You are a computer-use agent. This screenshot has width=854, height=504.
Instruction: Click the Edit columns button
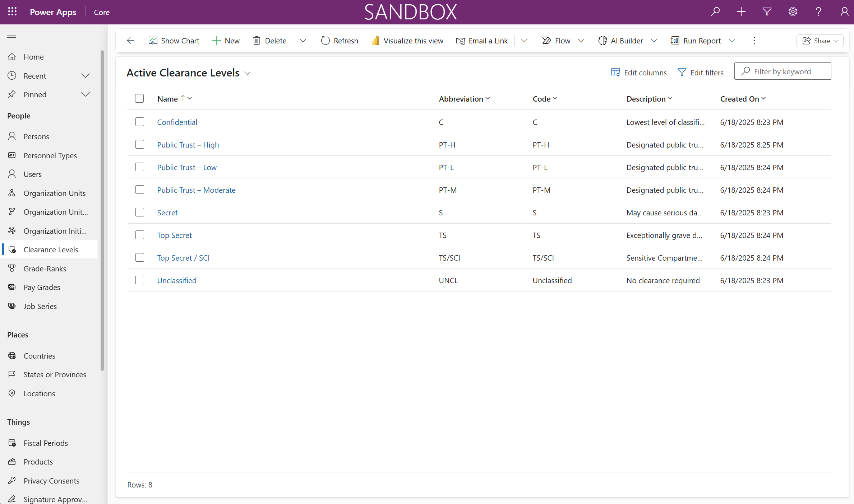click(x=639, y=73)
